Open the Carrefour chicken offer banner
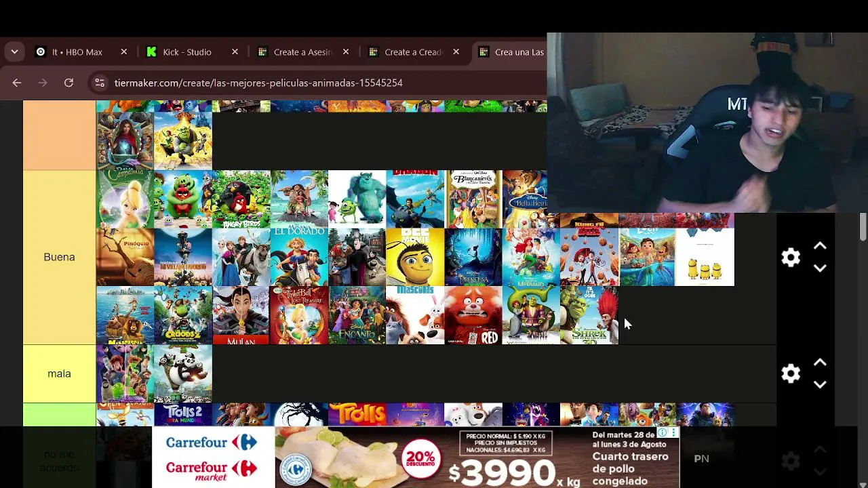Screen dimensions: 868x488 [x=415, y=457]
